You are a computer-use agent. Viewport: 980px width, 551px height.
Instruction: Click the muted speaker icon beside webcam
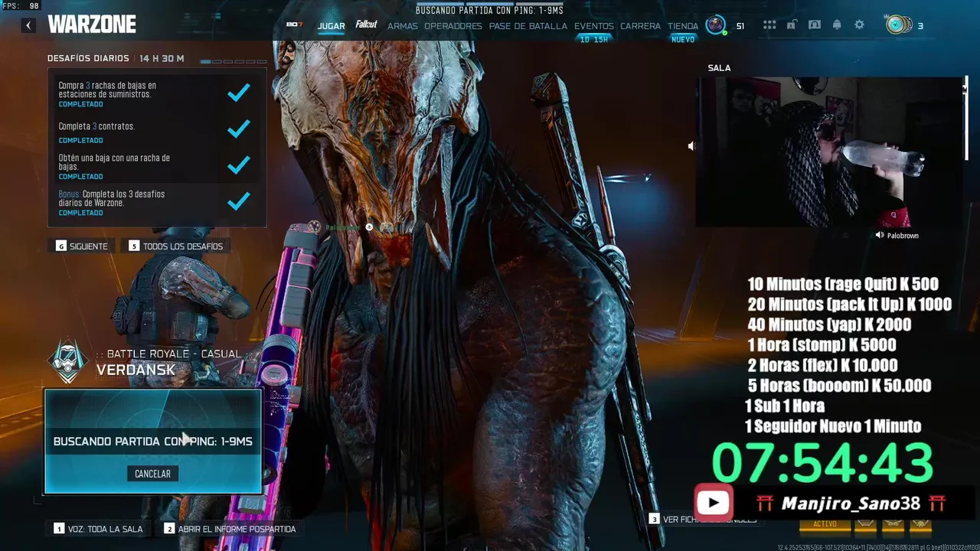click(x=691, y=145)
